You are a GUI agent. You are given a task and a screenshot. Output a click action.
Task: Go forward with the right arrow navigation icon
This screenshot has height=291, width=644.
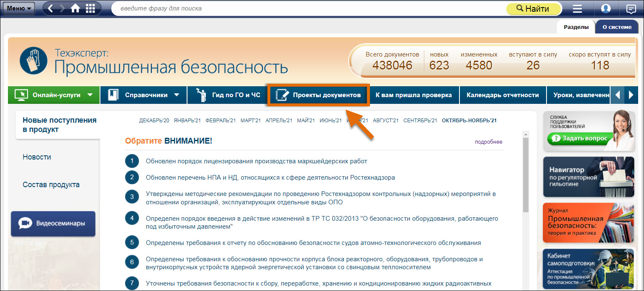63,8
